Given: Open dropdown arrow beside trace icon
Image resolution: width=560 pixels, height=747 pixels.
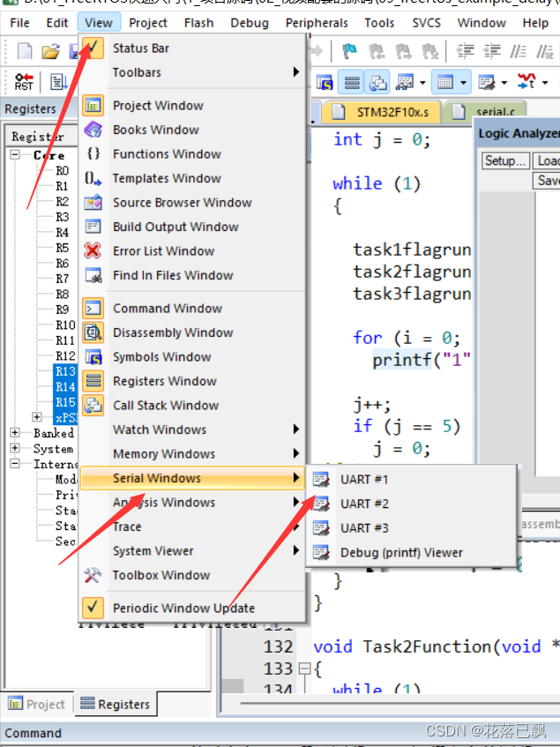Looking at the screenshot, I should tap(544, 82).
